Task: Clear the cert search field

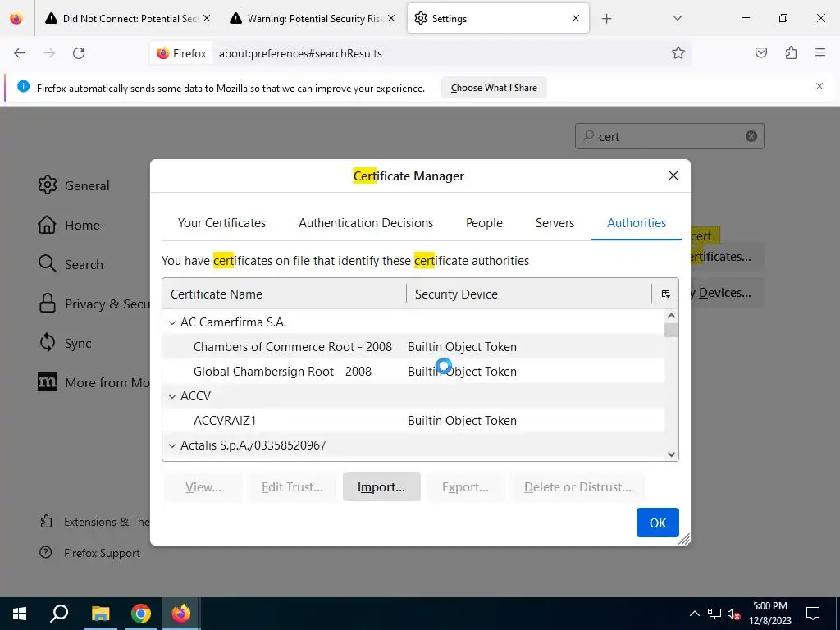Action: point(751,136)
